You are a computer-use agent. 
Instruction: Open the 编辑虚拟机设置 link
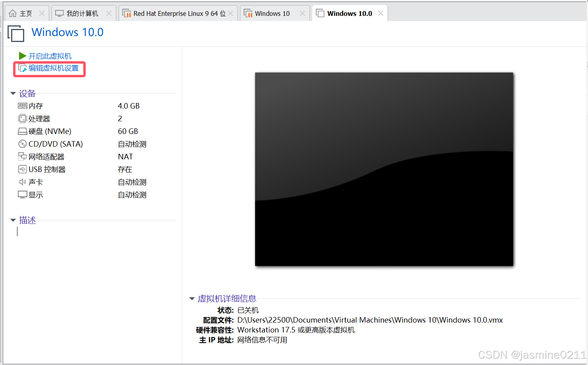click(54, 68)
